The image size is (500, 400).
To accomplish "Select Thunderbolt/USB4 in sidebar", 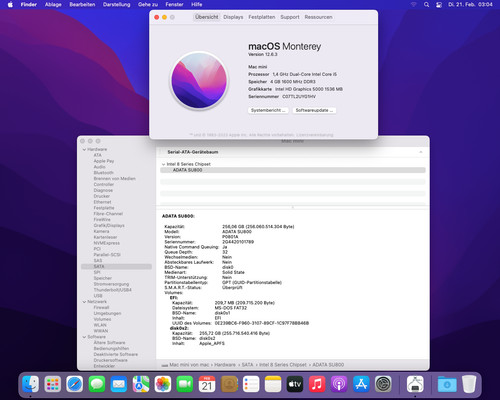I will tap(112, 290).
